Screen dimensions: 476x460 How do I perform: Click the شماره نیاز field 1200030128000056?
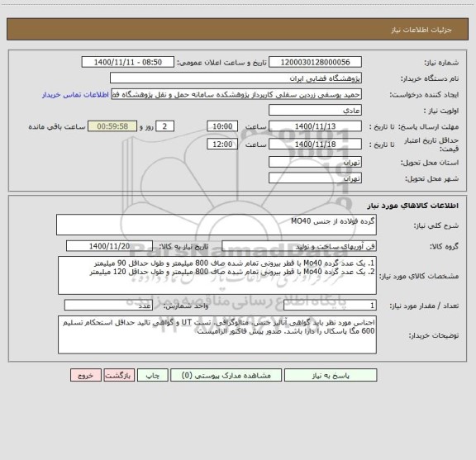coord(315,62)
